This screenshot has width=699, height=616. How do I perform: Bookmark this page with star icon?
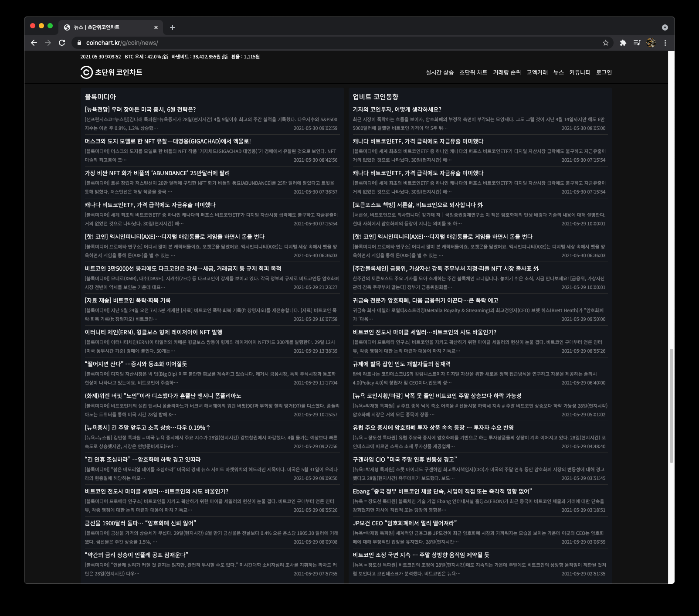tap(605, 43)
